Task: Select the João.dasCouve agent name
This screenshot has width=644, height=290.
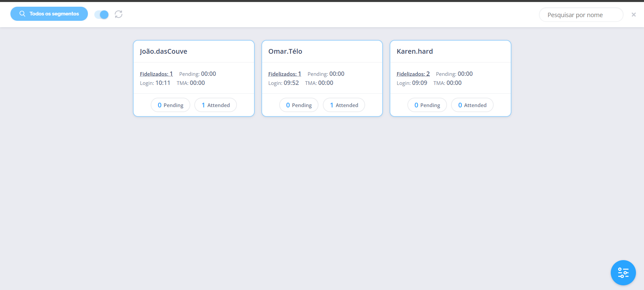Action: 163,51
